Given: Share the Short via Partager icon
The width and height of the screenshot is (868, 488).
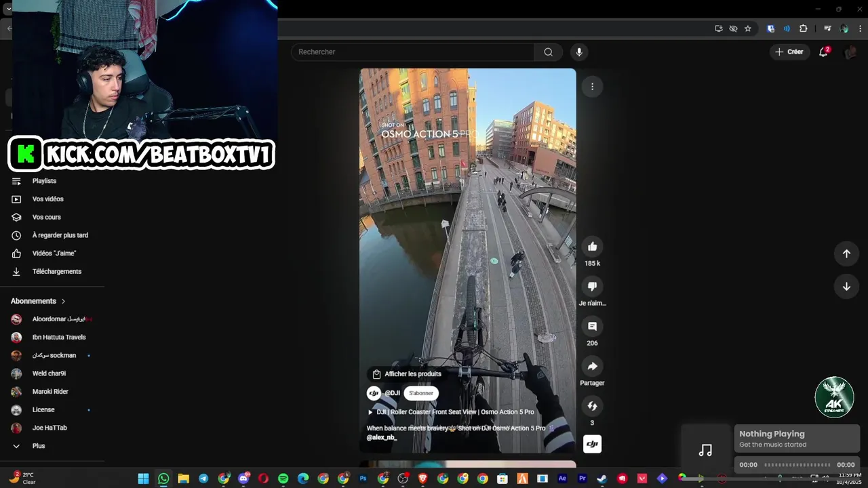Looking at the screenshot, I should pos(592,367).
